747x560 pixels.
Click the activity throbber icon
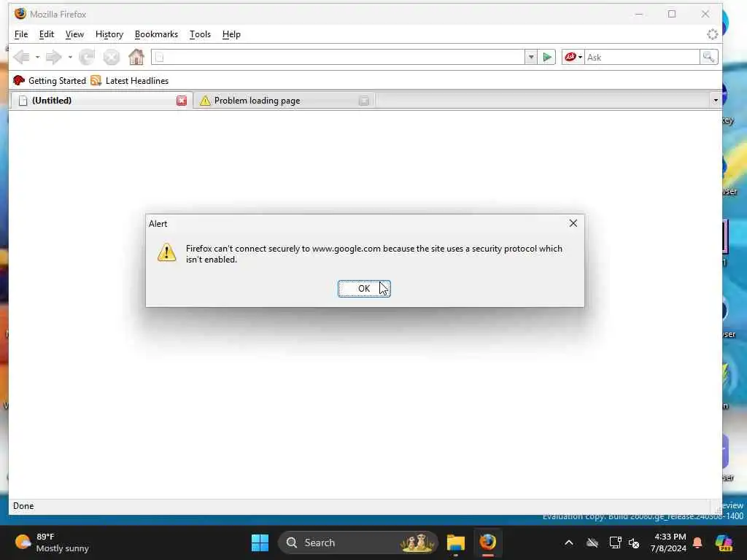pos(712,34)
